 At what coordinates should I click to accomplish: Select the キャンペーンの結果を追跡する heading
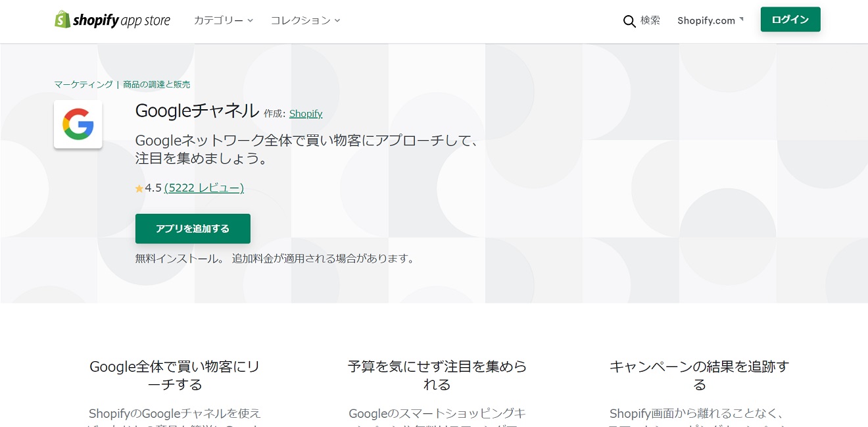699,375
